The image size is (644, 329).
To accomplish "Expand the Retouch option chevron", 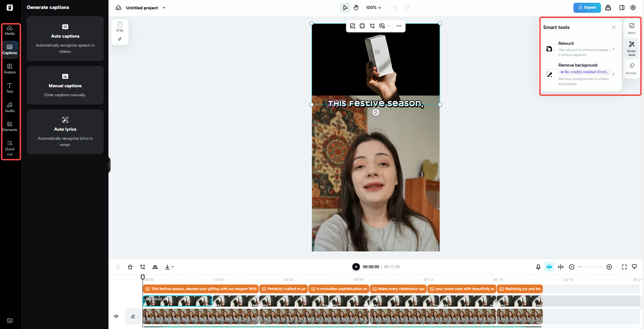I will (613, 49).
